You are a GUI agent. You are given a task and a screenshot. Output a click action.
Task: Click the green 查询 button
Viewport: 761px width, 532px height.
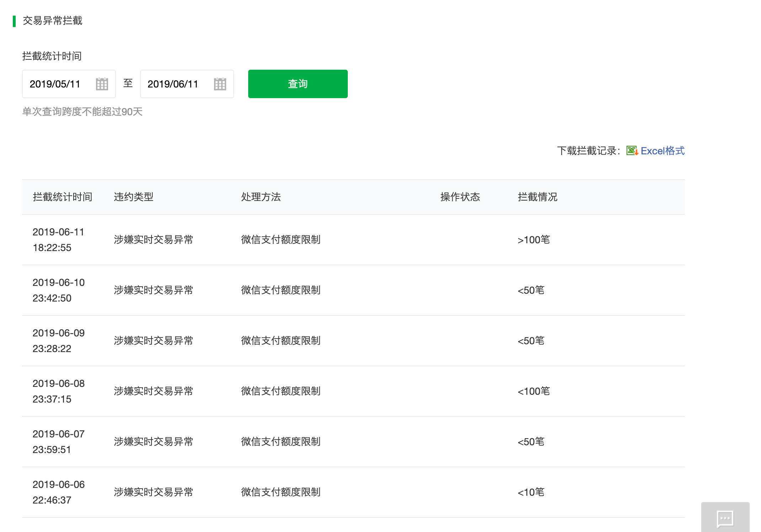[298, 84]
